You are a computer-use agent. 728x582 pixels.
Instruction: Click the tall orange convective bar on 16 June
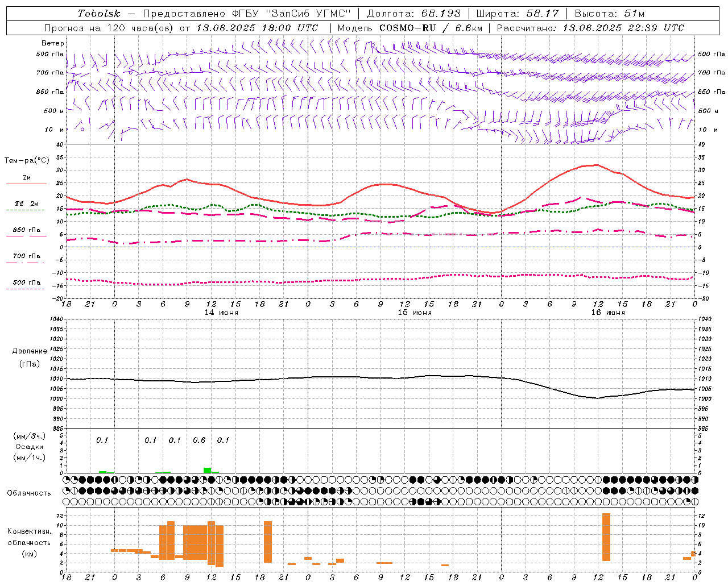[606, 537]
